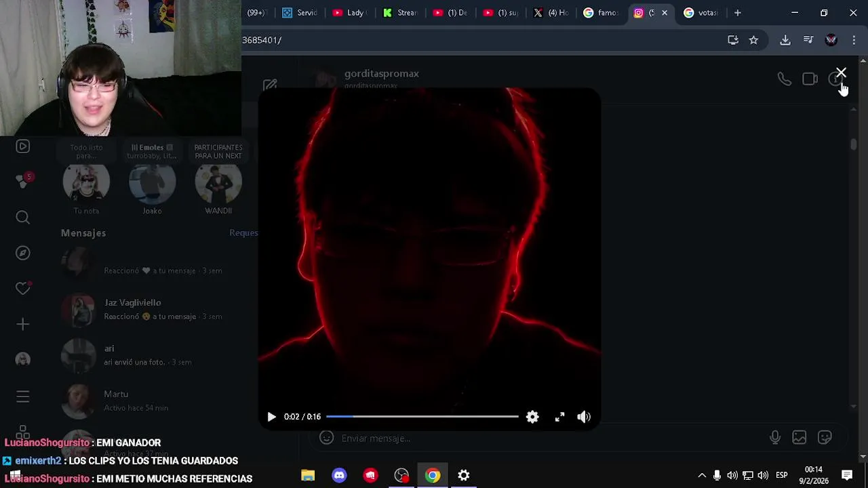Close the video viewer overlay
This screenshot has height=488, width=868.
[x=841, y=73]
